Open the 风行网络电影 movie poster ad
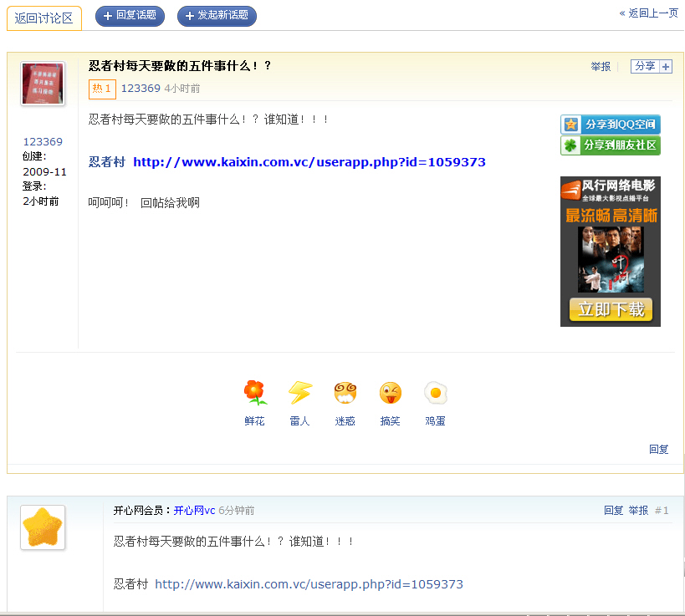Viewport: 685px width, 616px height. point(611,259)
